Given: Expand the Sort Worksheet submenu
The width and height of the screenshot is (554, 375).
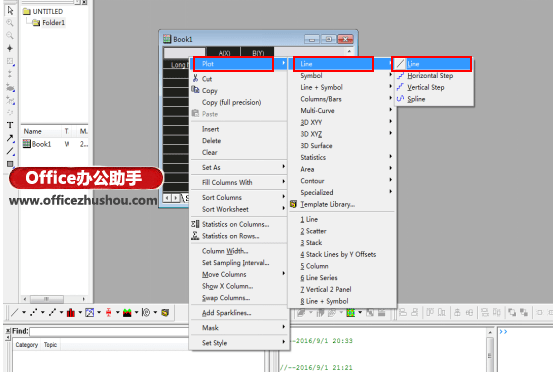Looking at the screenshot, I should pos(239,209).
